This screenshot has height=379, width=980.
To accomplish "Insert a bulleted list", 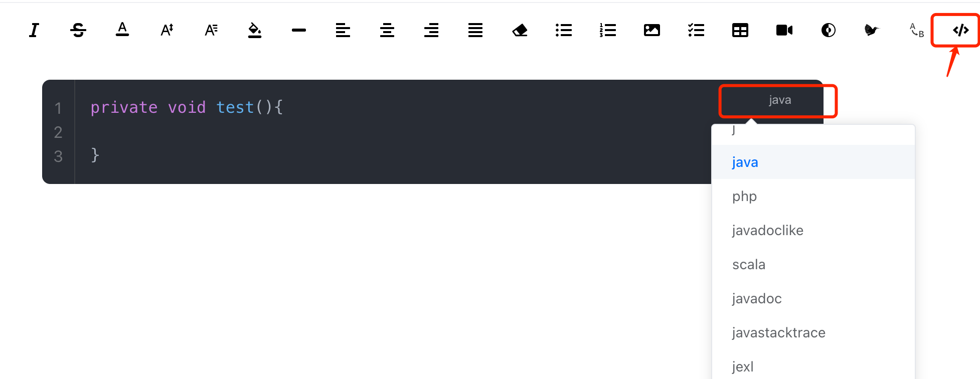I will pyautogui.click(x=564, y=31).
